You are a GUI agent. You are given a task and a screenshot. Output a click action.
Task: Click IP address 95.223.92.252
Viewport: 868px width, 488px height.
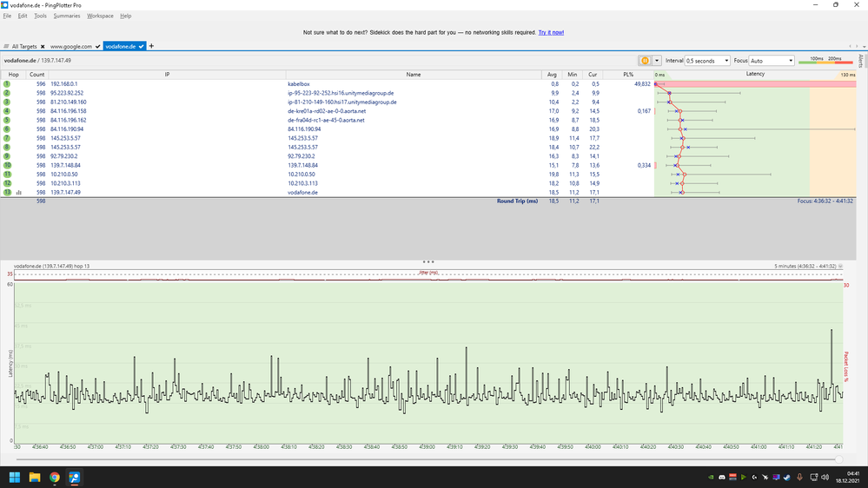(67, 93)
